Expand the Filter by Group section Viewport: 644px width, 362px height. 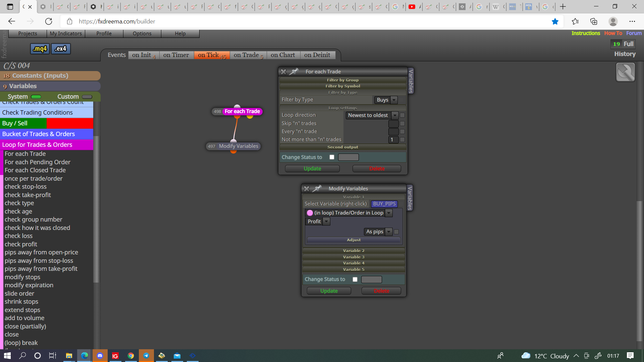[343, 80]
